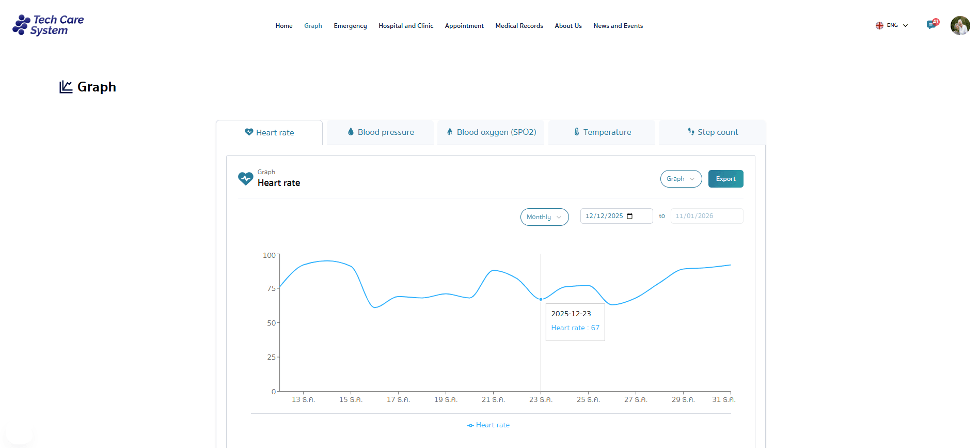Open the Emergency menu item
980x448 pixels.
pyautogui.click(x=350, y=26)
